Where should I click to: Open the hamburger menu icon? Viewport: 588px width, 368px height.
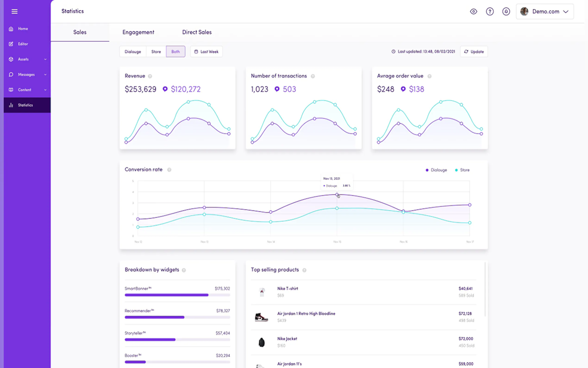pyautogui.click(x=14, y=11)
